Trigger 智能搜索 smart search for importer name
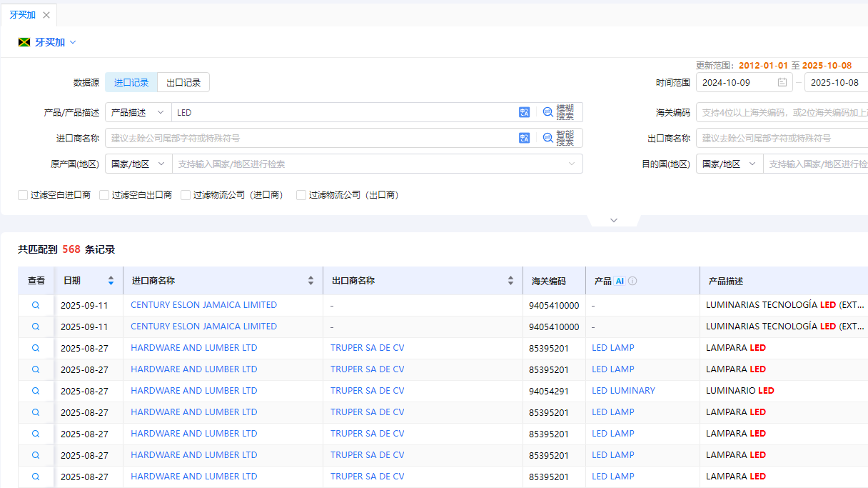This screenshot has width=868, height=488. (x=560, y=138)
